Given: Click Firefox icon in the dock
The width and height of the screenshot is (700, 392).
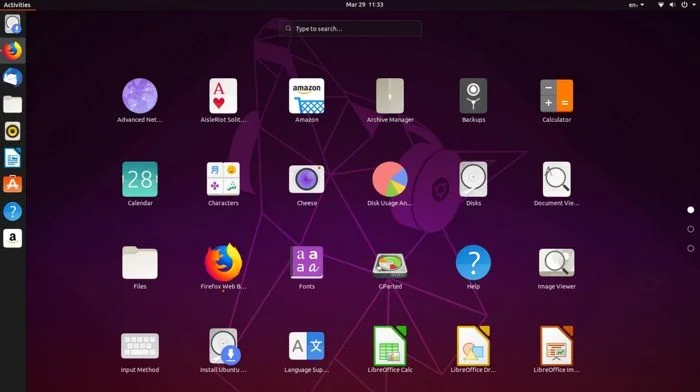Looking at the screenshot, I should (12, 50).
